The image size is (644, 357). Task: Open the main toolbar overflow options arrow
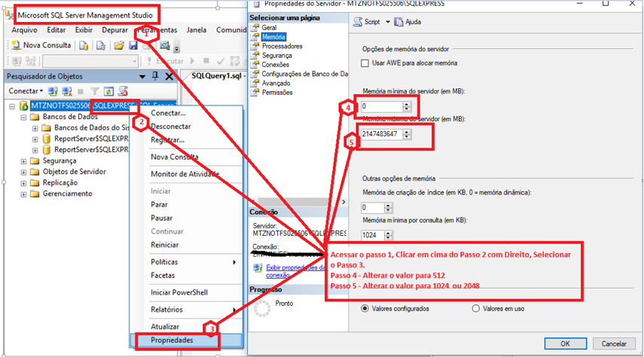(x=176, y=48)
